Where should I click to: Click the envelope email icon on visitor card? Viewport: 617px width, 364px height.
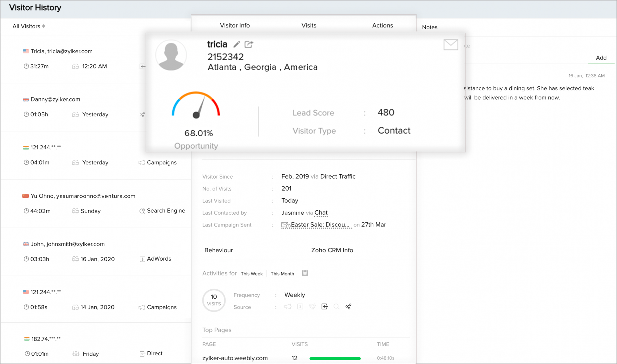[x=450, y=45]
